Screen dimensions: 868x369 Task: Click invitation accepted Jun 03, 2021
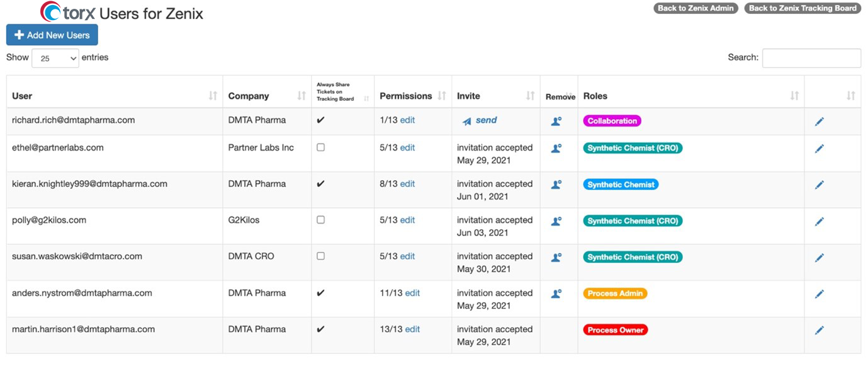(x=495, y=226)
